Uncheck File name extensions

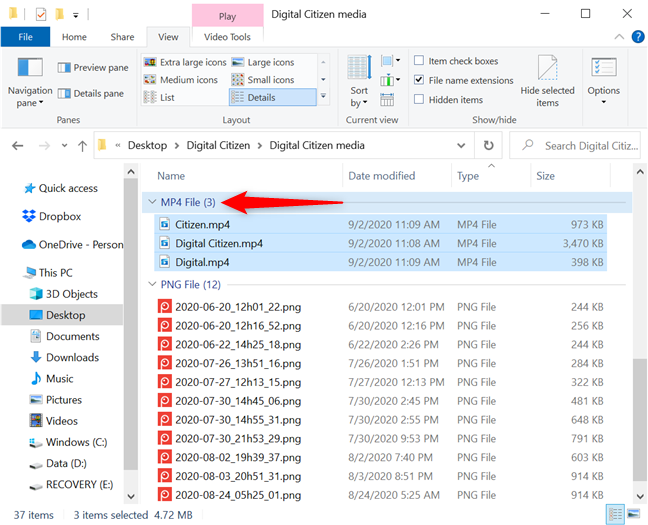coord(419,80)
